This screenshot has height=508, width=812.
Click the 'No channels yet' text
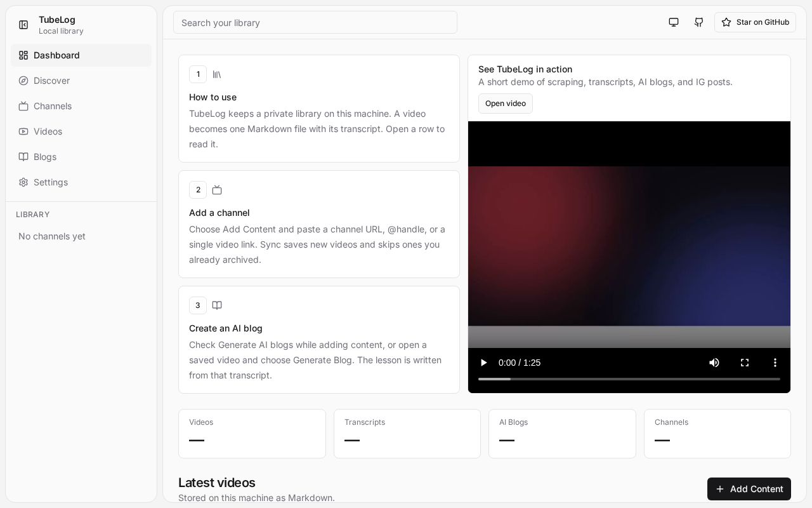click(52, 236)
